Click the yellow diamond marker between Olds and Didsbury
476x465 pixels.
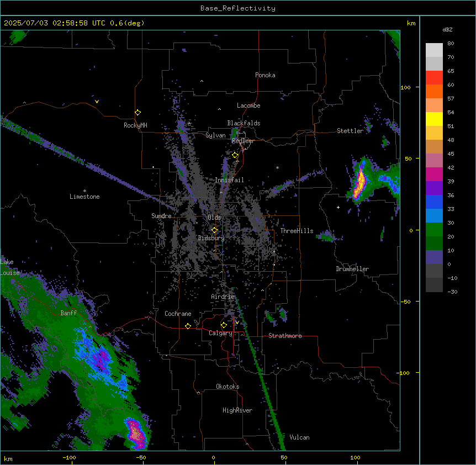[214, 230]
